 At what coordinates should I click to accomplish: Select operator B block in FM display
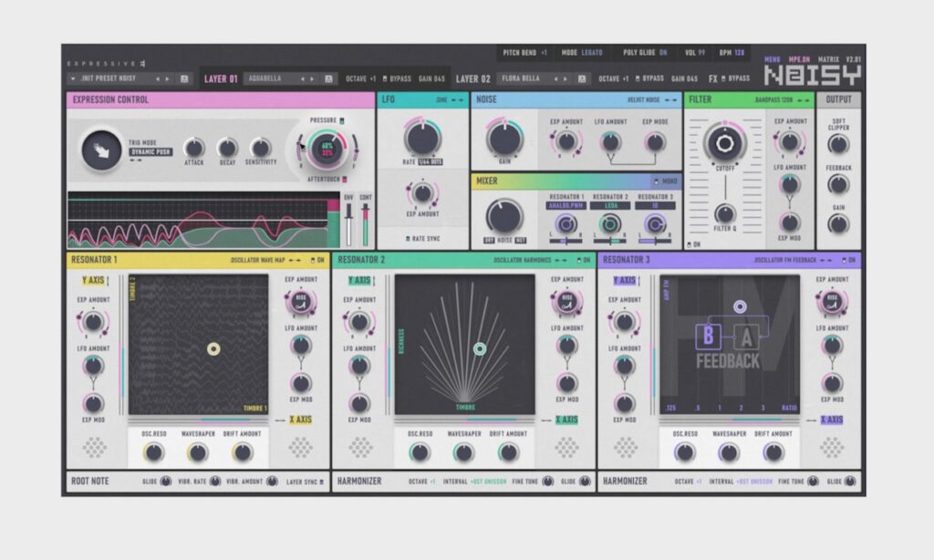708,337
